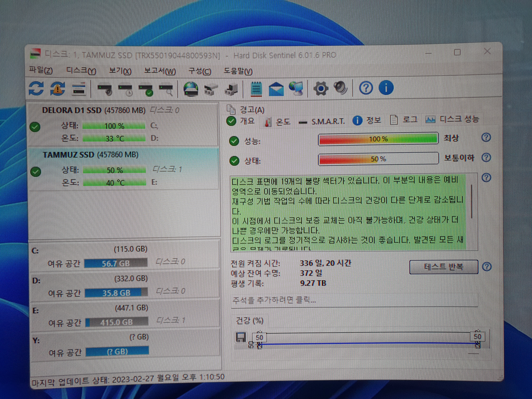Open the 구성 menu

[x=200, y=71]
